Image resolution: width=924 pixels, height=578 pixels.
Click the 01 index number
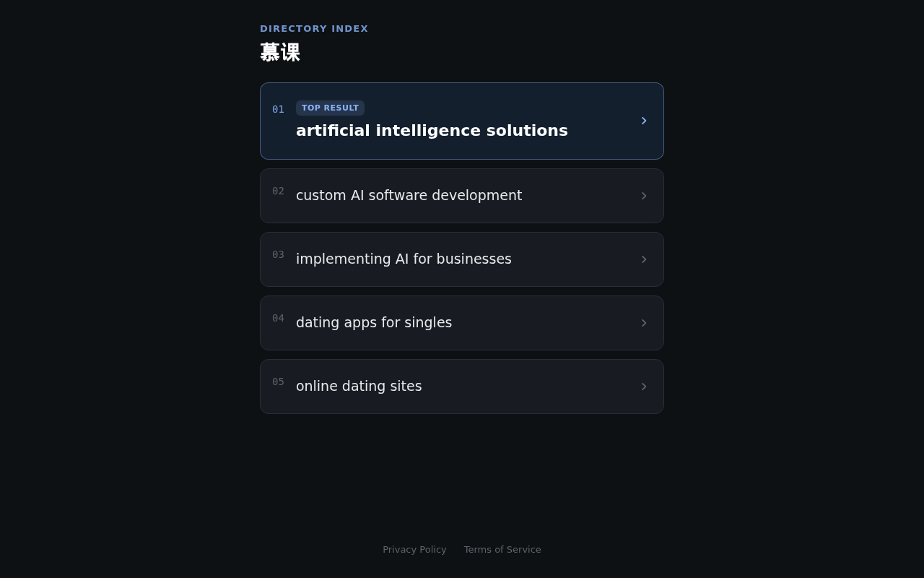[278, 109]
